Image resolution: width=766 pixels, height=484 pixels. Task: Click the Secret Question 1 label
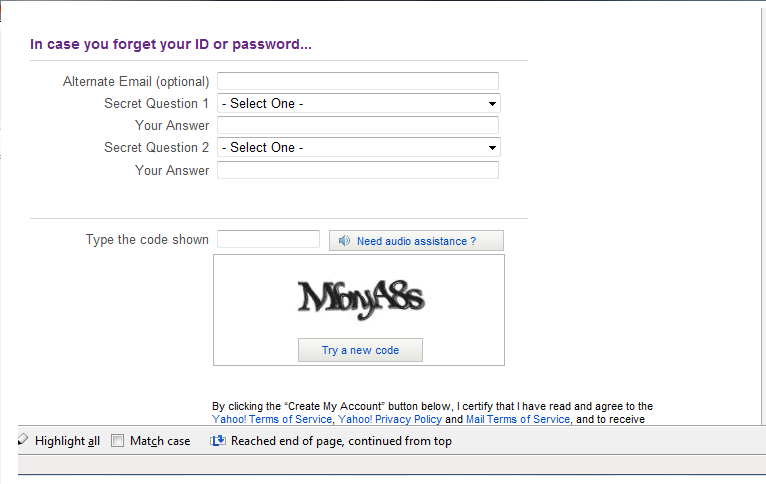point(157,103)
